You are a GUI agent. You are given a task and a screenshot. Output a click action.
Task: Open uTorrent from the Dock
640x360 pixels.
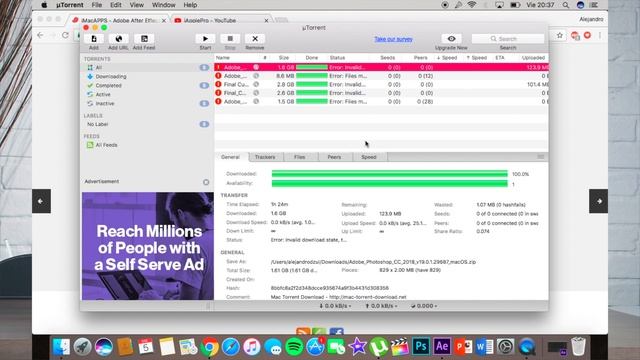click(x=378, y=347)
